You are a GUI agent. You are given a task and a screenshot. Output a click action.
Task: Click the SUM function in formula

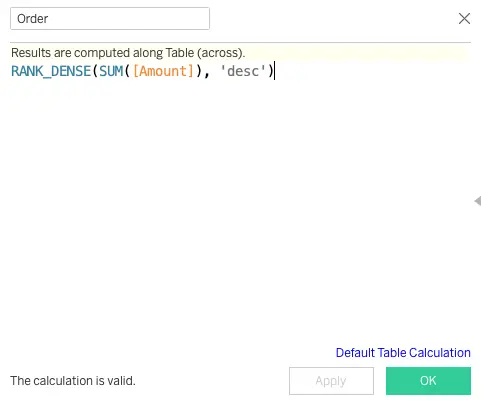point(111,71)
